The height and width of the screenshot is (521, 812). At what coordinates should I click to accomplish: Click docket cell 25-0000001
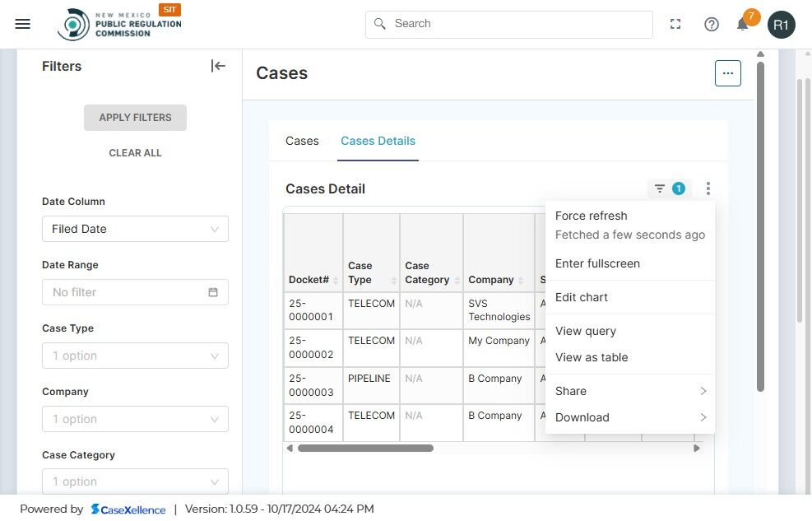point(313,310)
